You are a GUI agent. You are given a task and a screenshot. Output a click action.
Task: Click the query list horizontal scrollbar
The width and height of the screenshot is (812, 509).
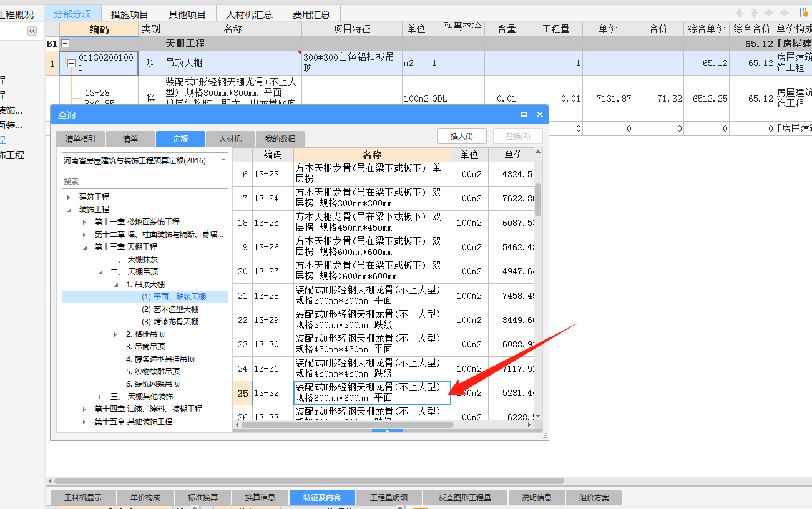coord(347,425)
